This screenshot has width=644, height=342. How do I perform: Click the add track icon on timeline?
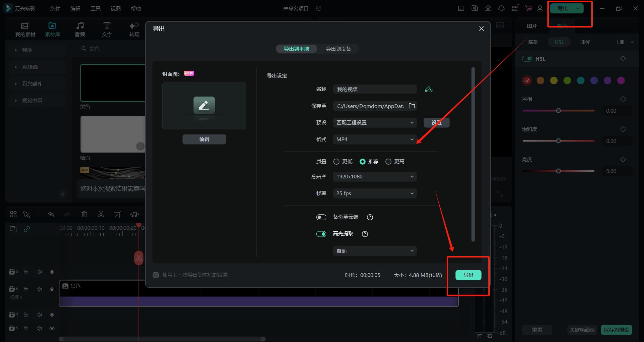click(x=13, y=229)
